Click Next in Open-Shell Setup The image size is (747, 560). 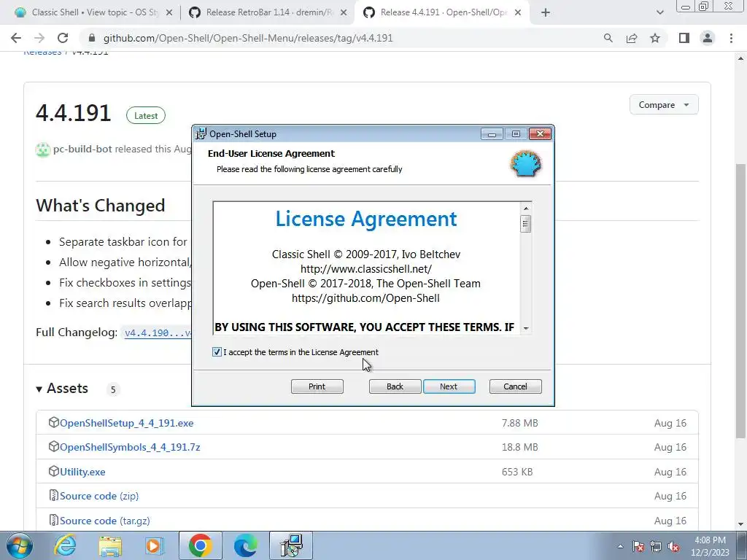pyautogui.click(x=449, y=386)
